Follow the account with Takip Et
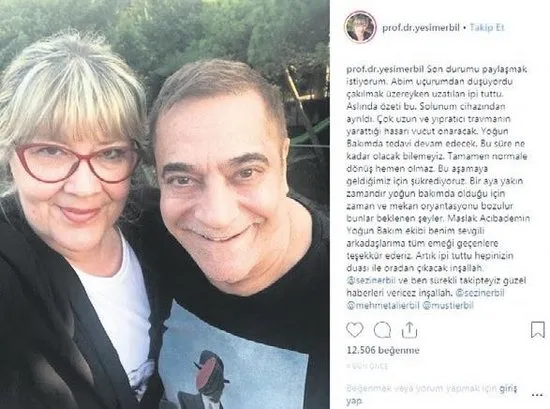Image resolution: width=550 pixels, height=409 pixels. click(487, 27)
